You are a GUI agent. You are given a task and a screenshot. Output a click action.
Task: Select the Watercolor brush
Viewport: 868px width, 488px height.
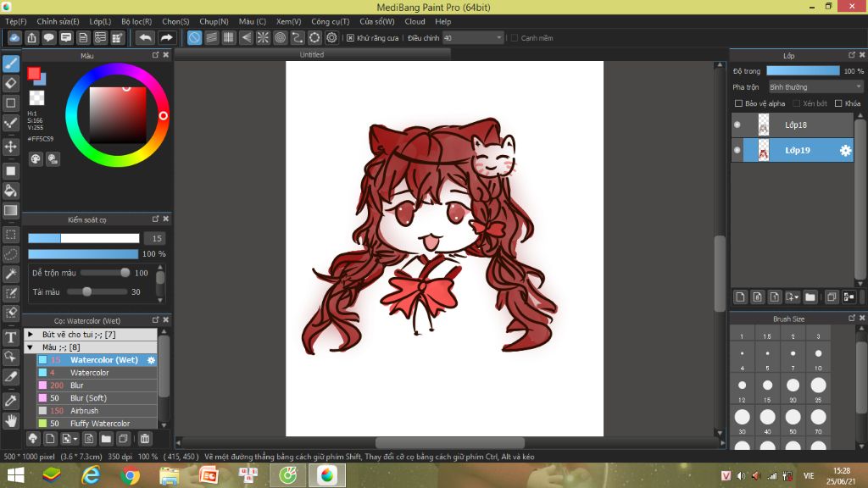click(97, 373)
